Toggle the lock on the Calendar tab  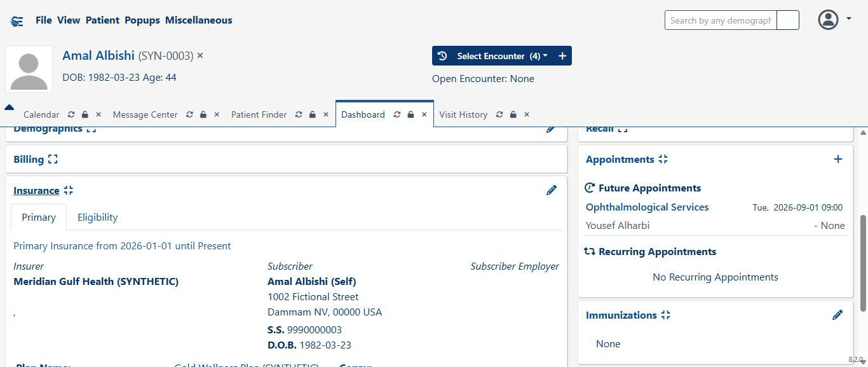click(85, 114)
